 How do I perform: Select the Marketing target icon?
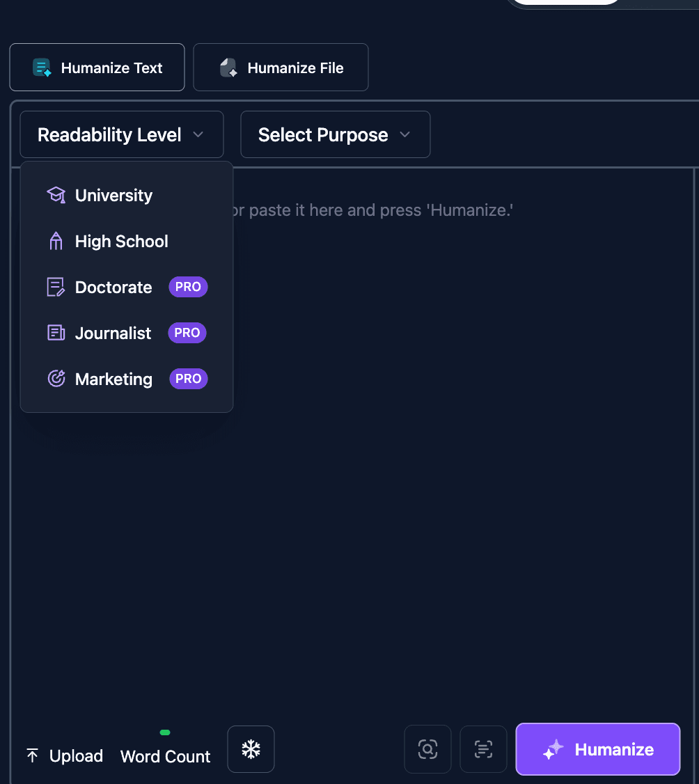[56, 379]
